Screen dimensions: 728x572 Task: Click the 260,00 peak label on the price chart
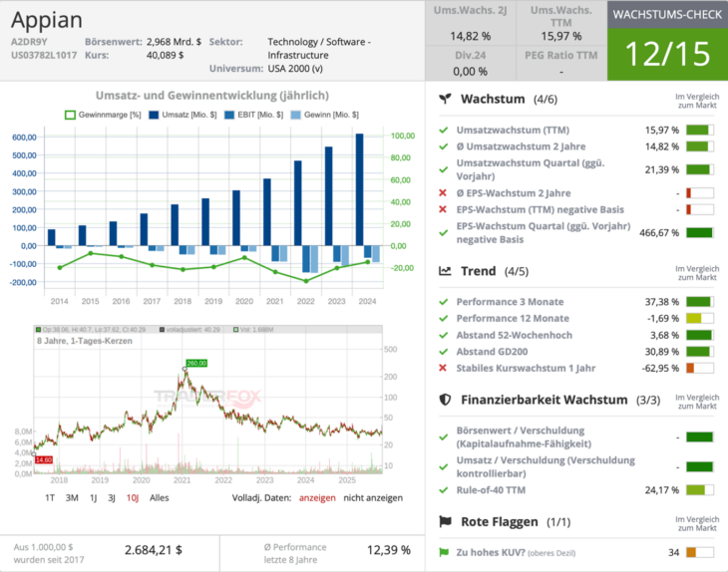tap(195, 364)
